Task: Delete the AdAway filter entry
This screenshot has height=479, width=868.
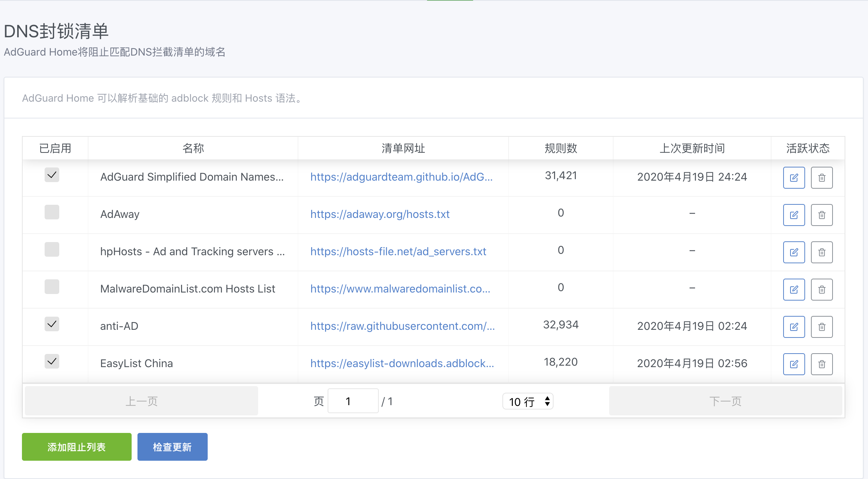Action: pos(822,215)
